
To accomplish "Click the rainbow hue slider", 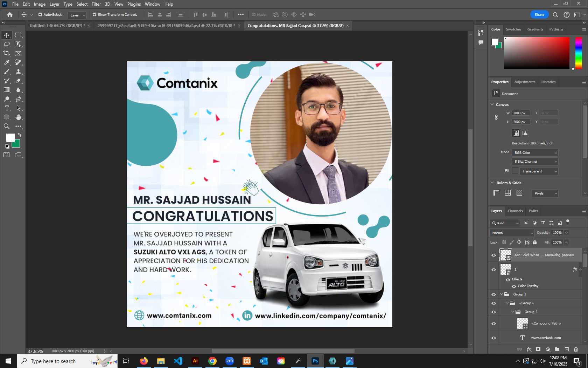I will (x=579, y=53).
